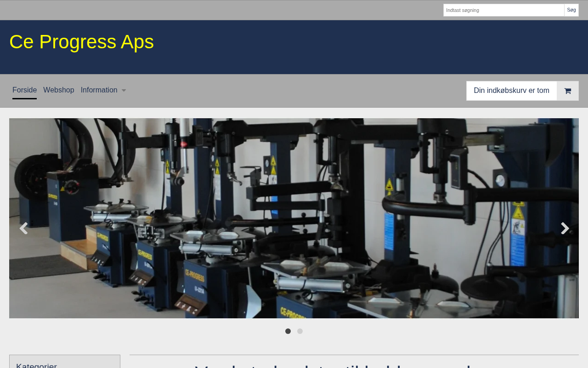Open the Webshop menu item

(x=59, y=90)
